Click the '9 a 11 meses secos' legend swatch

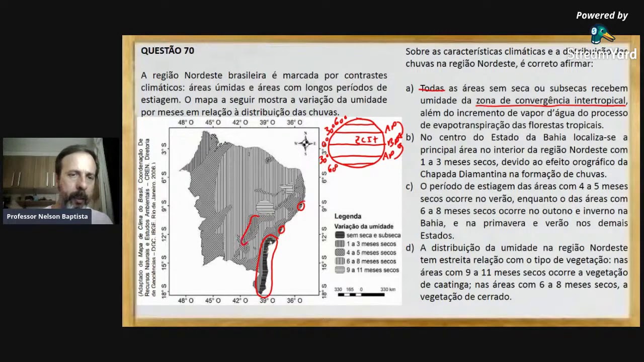click(340, 270)
